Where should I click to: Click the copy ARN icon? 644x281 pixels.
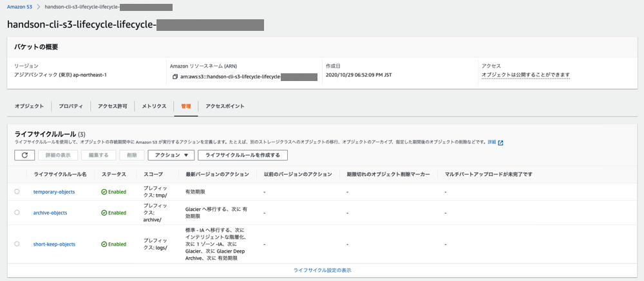coord(175,77)
